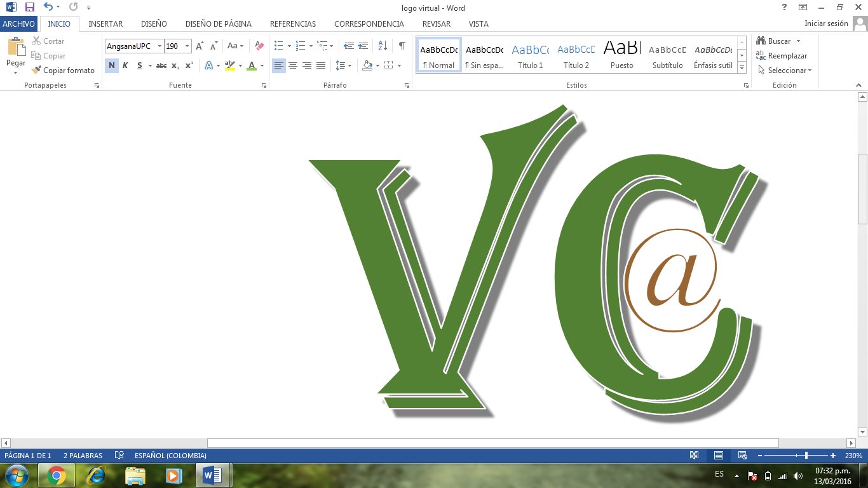Click Iniciar sesión link
Image resolution: width=868 pixels, height=488 pixels.
point(826,24)
